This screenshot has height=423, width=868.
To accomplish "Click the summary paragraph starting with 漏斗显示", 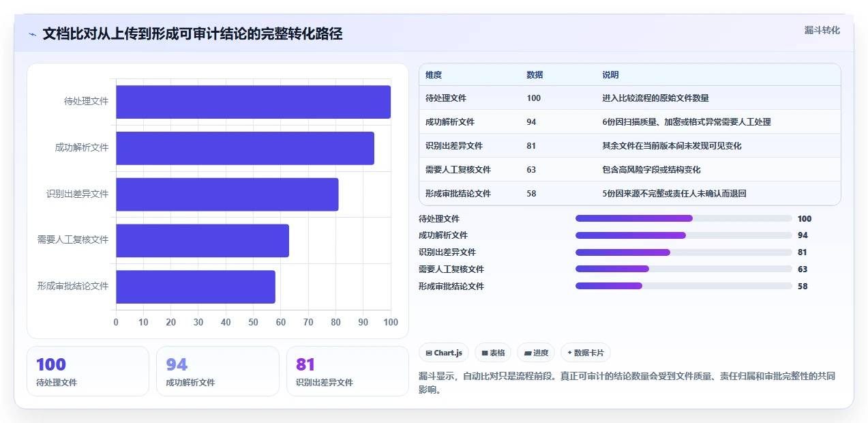I will pyautogui.click(x=627, y=383).
